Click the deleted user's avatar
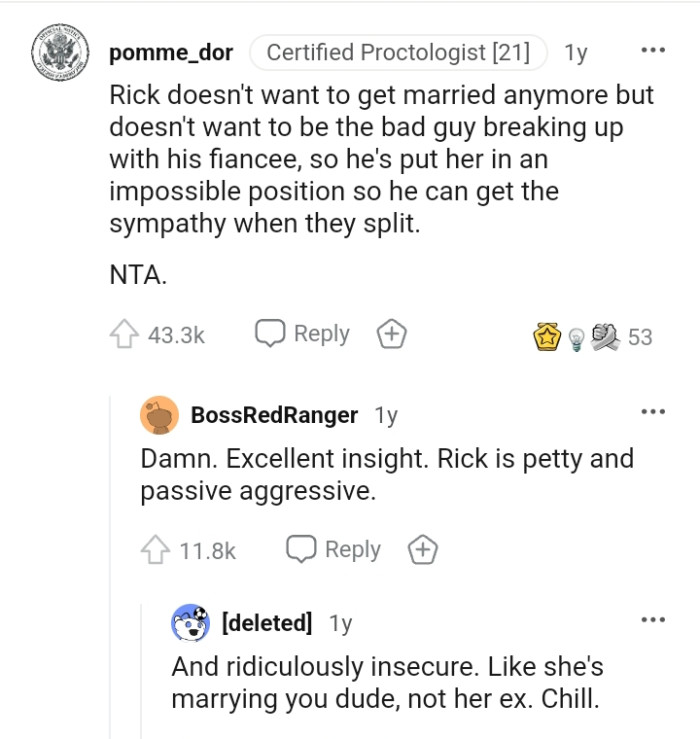This screenshot has height=739, width=700. tap(190, 623)
